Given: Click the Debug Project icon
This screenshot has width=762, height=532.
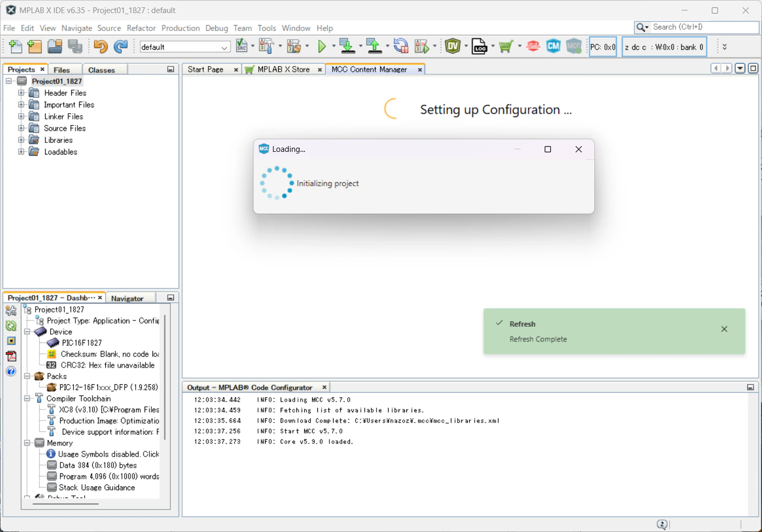Looking at the screenshot, I should pos(422,46).
